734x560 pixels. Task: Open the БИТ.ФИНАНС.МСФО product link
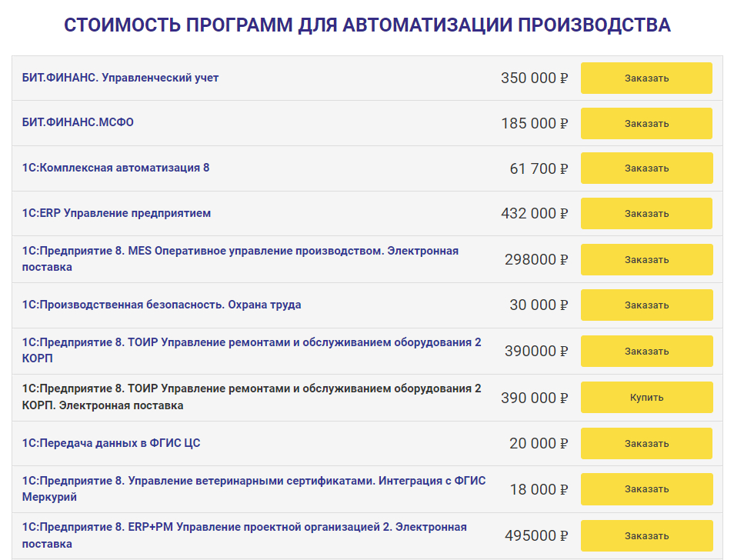(x=78, y=122)
